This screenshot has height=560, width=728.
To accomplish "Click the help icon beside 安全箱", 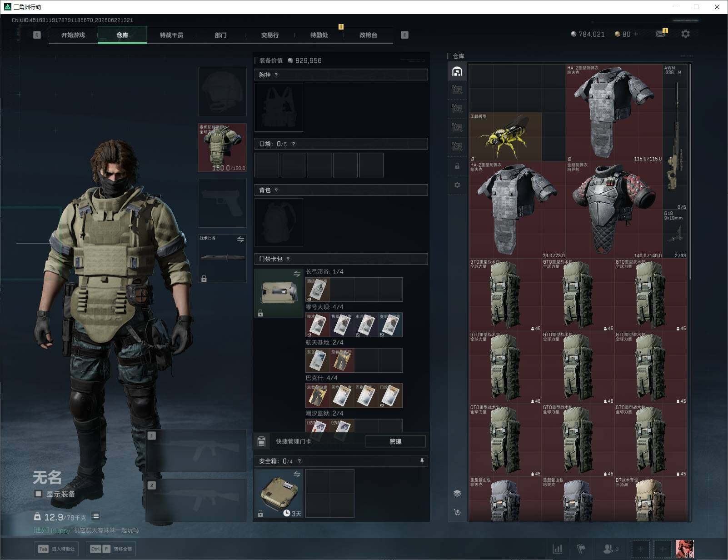I will (x=299, y=461).
